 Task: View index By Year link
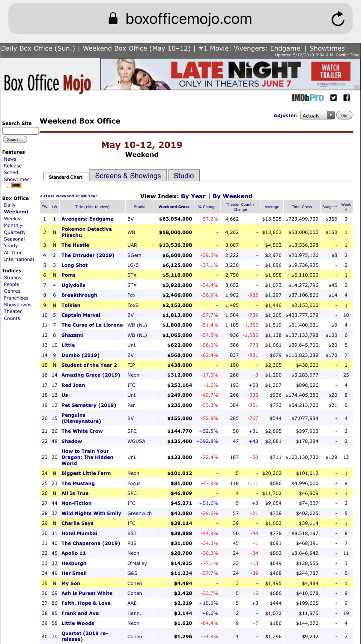pos(193,196)
